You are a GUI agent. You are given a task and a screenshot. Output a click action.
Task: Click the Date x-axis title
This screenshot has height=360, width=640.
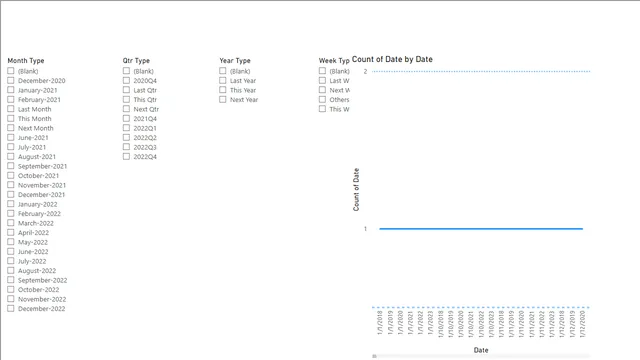[481, 350]
